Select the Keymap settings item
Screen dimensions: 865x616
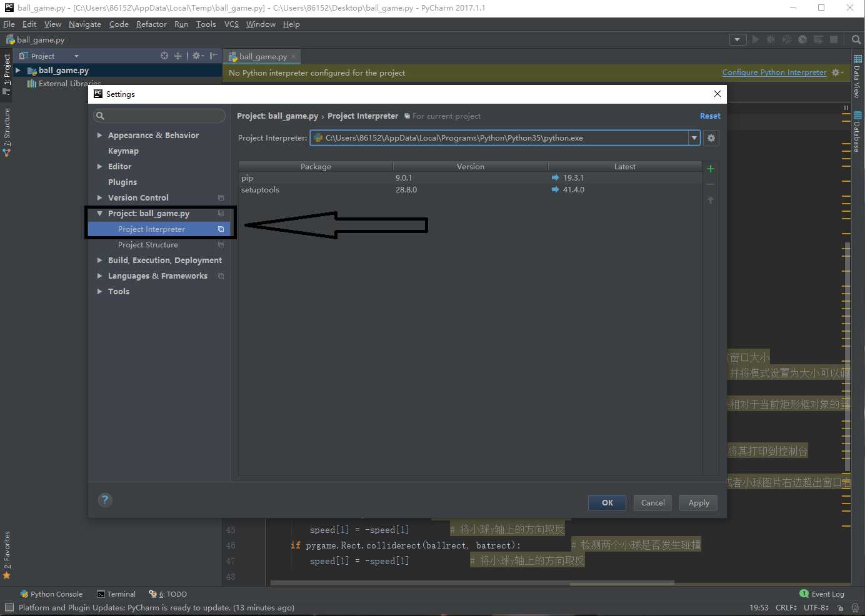pyautogui.click(x=123, y=151)
